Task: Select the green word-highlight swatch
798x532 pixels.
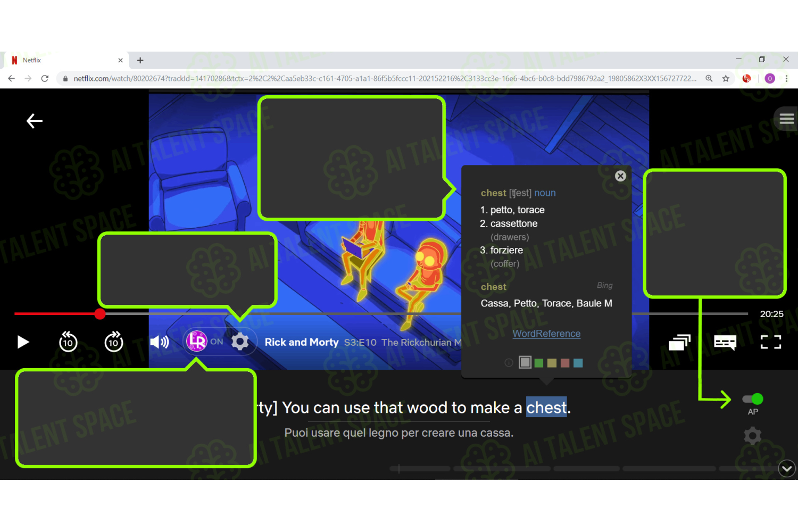Action: (539, 363)
